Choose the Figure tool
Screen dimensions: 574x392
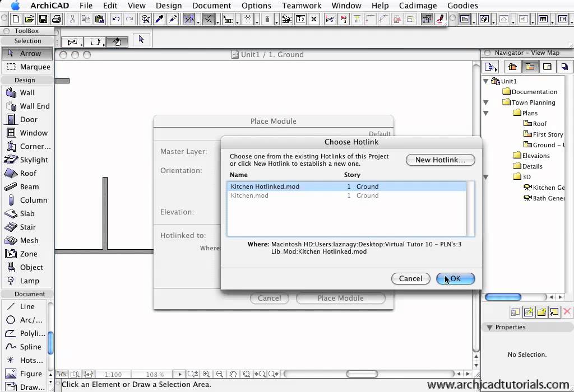tap(25, 374)
